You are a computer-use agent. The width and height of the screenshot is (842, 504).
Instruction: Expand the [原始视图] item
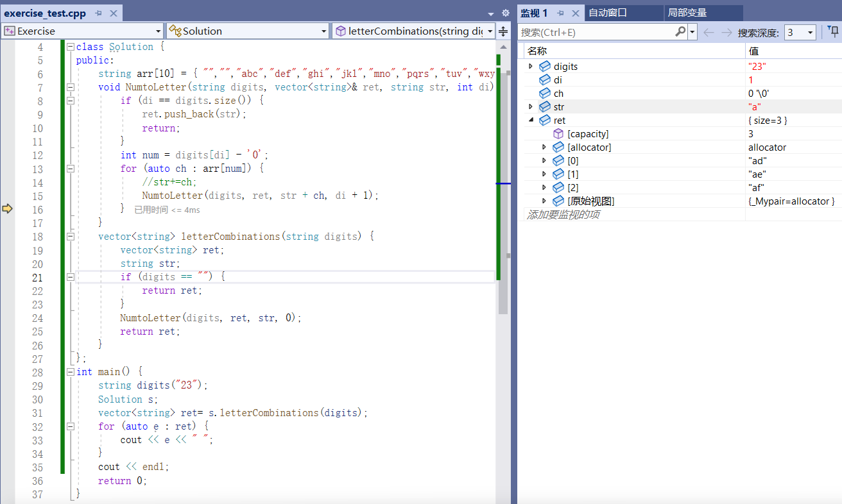544,201
